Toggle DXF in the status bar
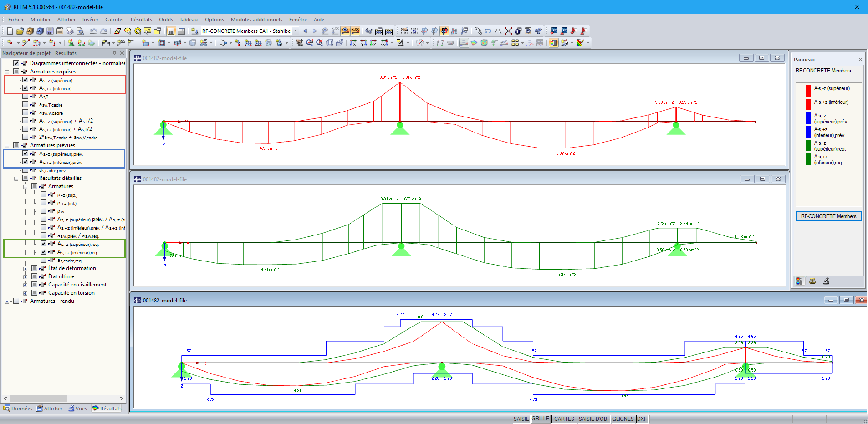The image size is (868, 424). click(x=642, y=419)
